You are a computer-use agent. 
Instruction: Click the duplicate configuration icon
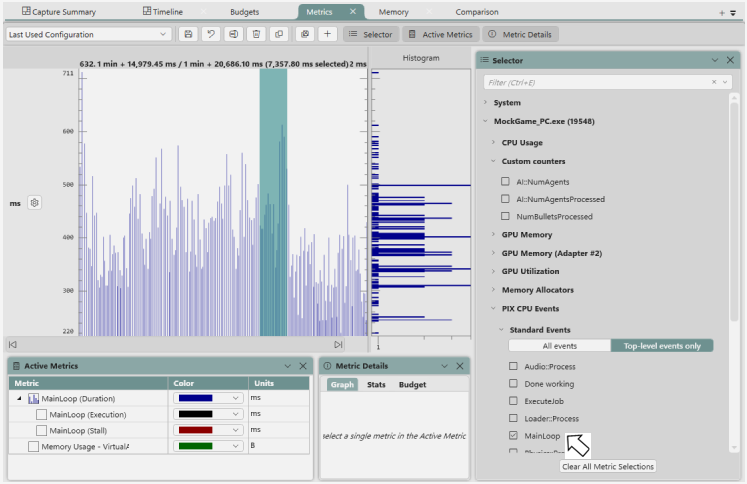click(279, 34)
